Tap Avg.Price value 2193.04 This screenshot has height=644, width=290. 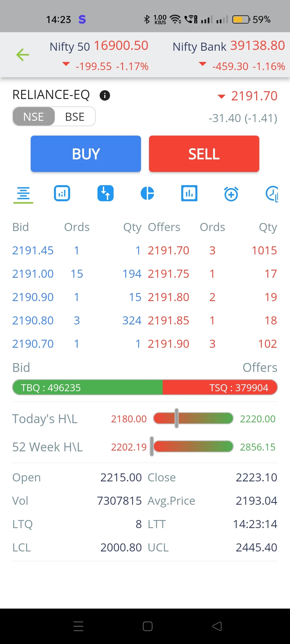coord(256,501)
